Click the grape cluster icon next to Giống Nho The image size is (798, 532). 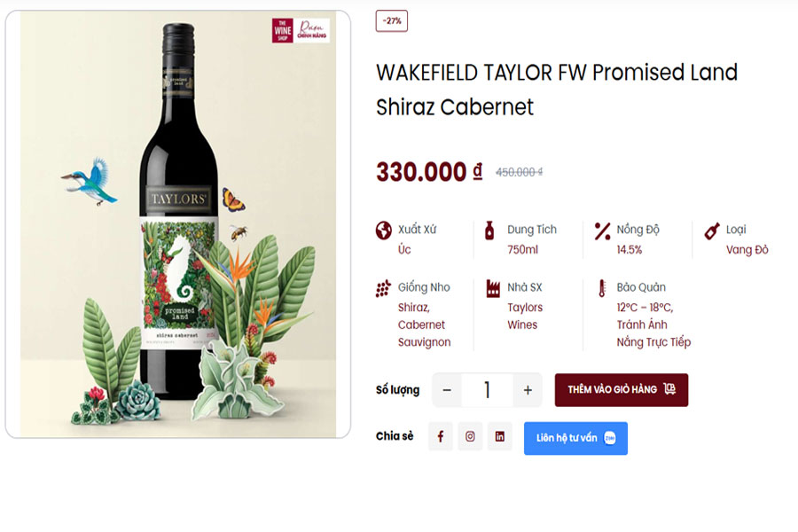pos(383,289)
